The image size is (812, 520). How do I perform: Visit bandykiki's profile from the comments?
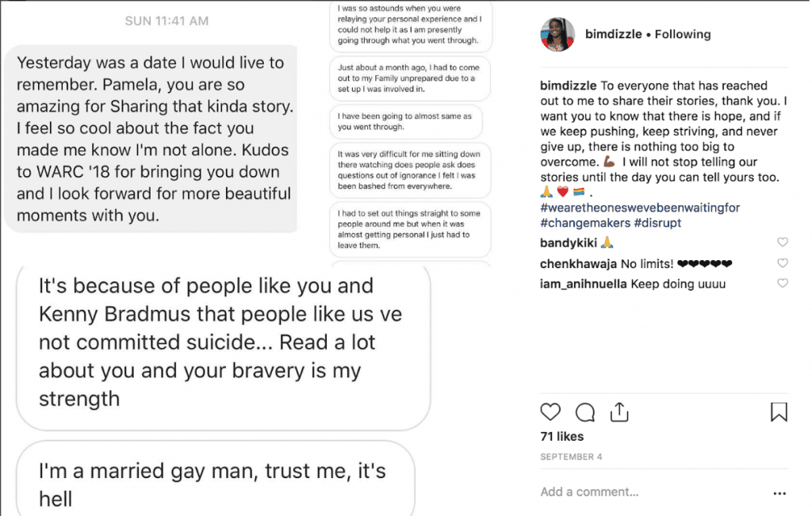568,243
